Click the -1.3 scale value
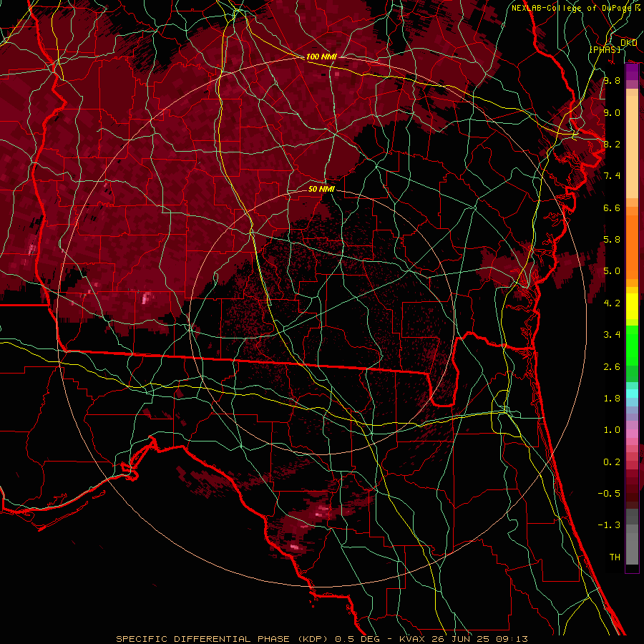The width and height of the screenshot is (644, 644). coord(609,525)
